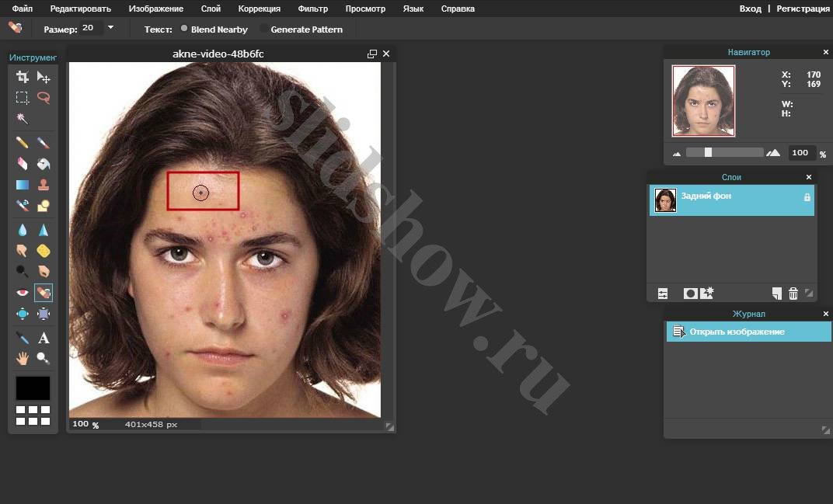Select the Color Replace tool
The width and height of the screenshot is (833, 504).
point(23,206)
